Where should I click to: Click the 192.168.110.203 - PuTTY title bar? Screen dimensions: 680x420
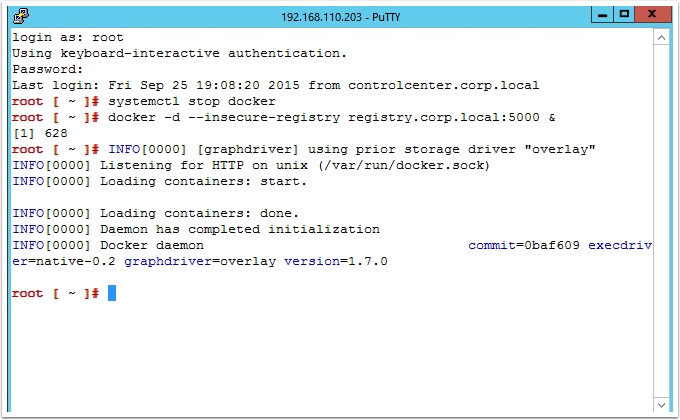tap(340, 17)
